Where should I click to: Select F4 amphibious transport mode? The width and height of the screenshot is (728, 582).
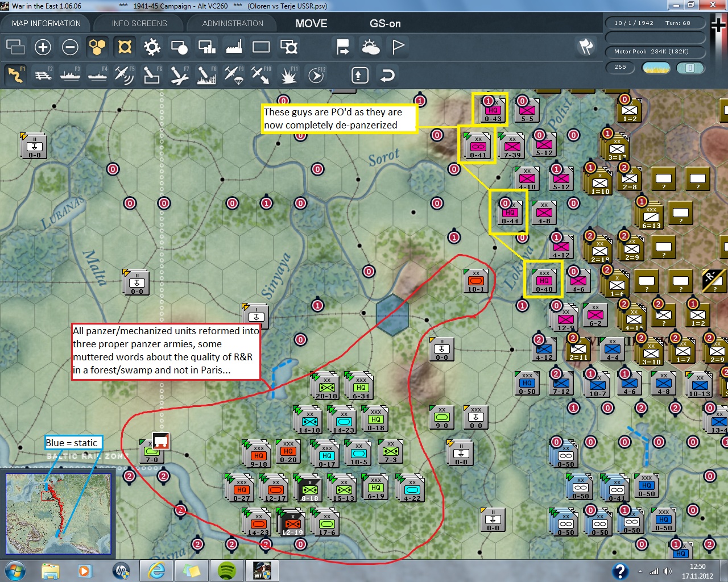pos(98,75)
